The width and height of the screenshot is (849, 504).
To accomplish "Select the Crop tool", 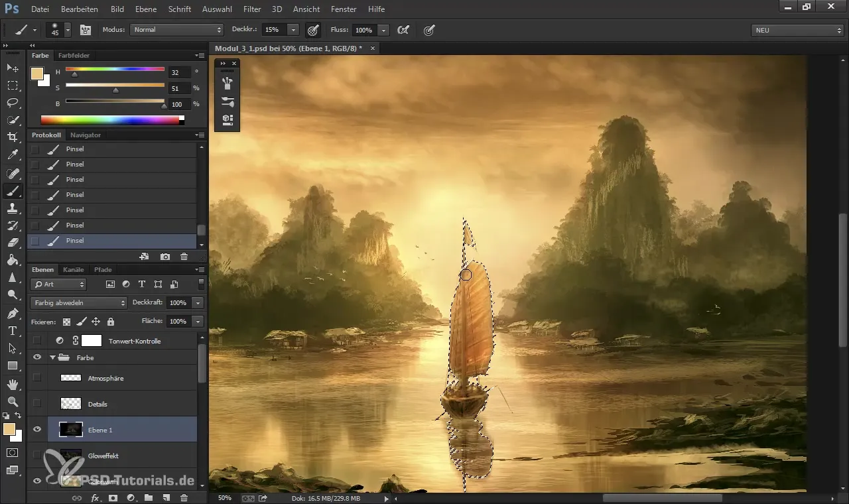I will pos(13,137).
